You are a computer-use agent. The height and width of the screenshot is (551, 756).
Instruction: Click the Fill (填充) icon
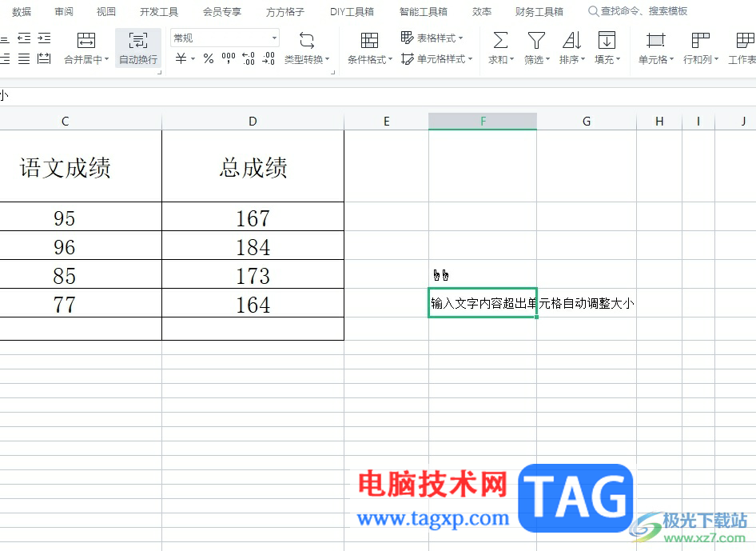coord(607,41)
